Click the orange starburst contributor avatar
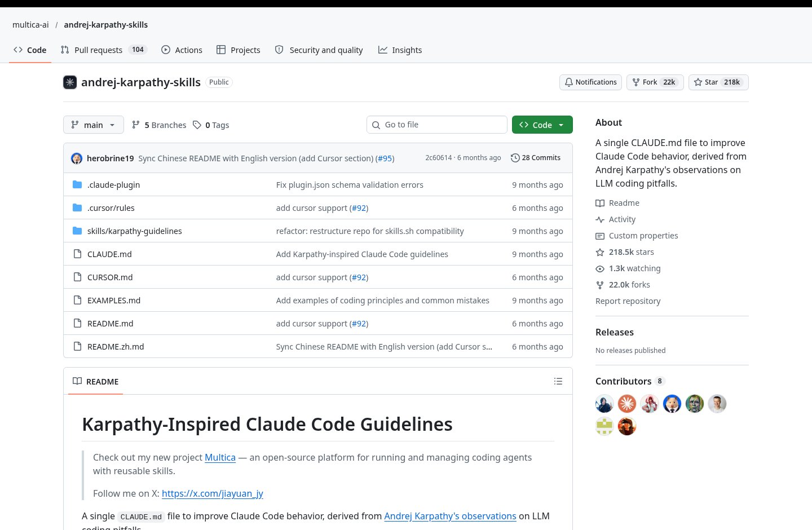This screenshot has height=530, width=812. pyautogui.click(x=627, y=404)
